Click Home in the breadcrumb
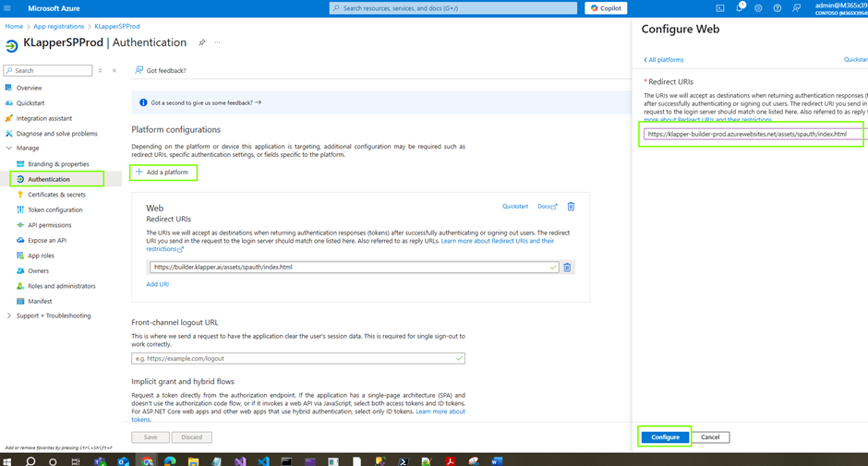The width and height of the screenshot is (868, 466). pyautogui.click(x=15, y=27)
